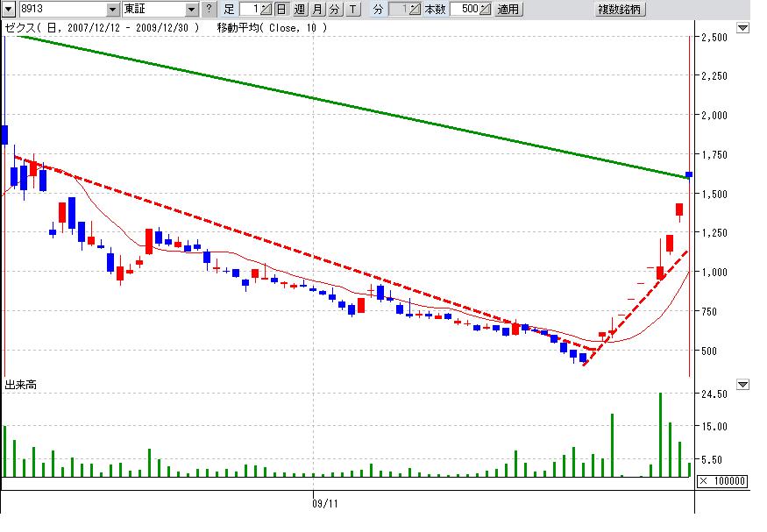Open the 出来高 volume panel menu arrow
This screenshot has width=767, height=532.
[743, 384]
